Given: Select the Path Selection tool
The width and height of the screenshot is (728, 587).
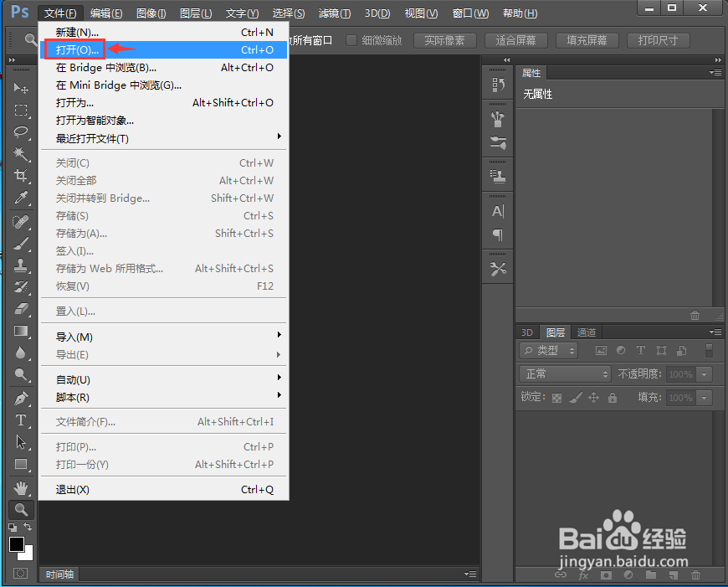Looking at the screenshot, I should [x=20, y=442].
